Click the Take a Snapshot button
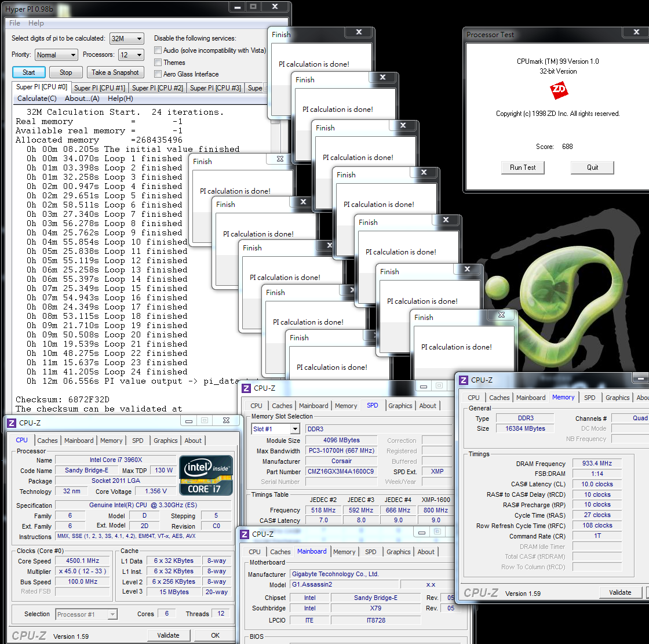 [x=115, y=72]
